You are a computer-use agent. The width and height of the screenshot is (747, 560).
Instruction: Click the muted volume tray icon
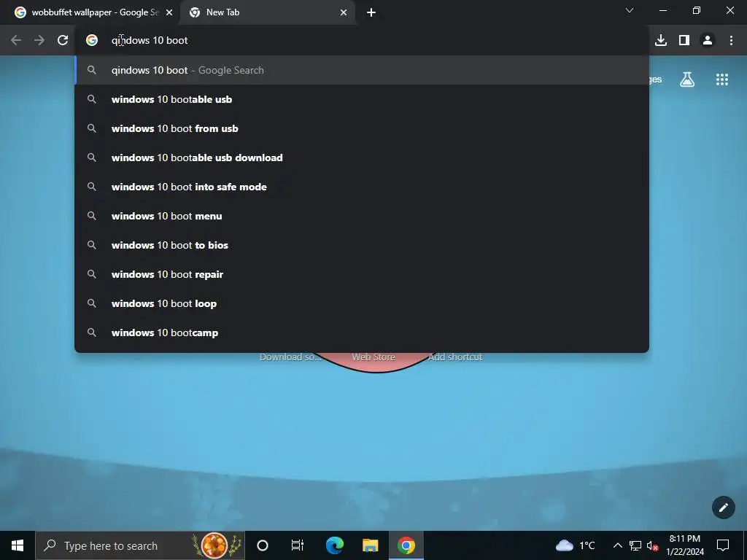coord(653,545)
